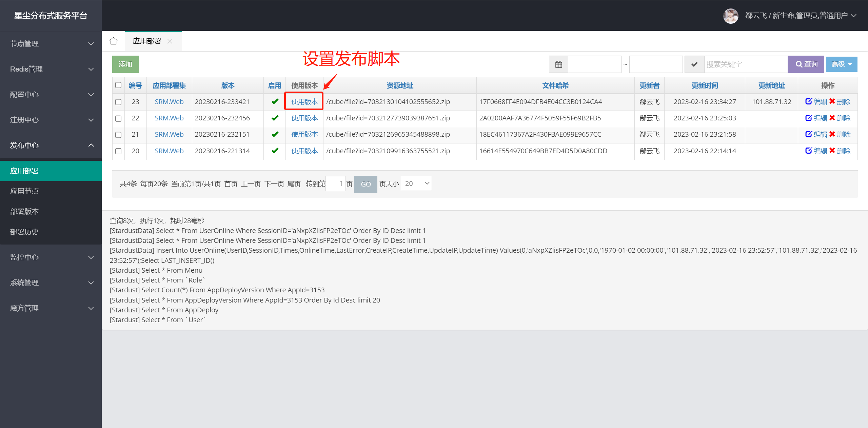Viewport: 868px width, 428px height.
Task: Focus the page number input field
Action: (335, 183)
